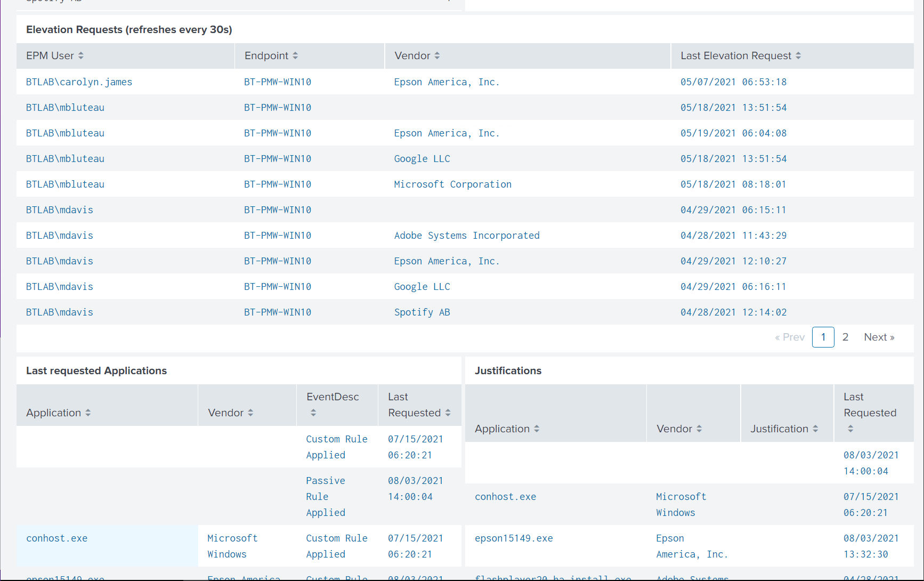Image resolution: width=924 pixels, height=581 pixels.
Task: Click Custom Rule Applied in conhost.exe row
Action: coord(337,546)
